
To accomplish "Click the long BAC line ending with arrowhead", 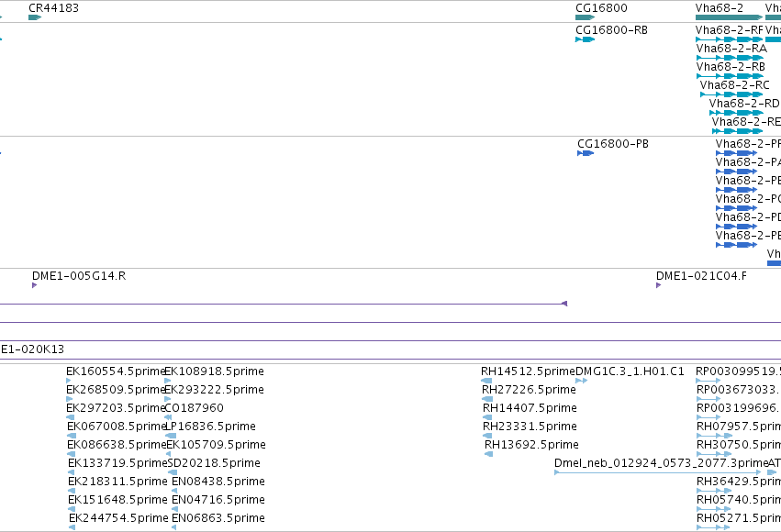I will 284,304.
